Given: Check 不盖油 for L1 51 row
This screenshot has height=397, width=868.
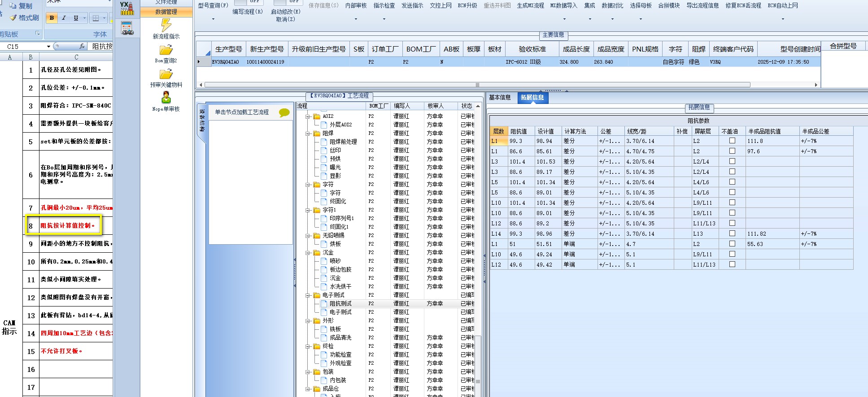Looking at the screenshot, I should click(733, 244).
